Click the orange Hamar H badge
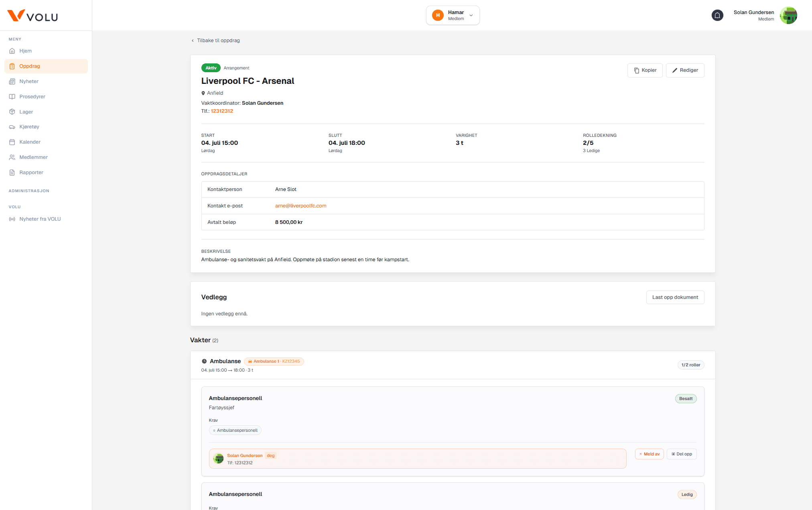 point(438,15)
